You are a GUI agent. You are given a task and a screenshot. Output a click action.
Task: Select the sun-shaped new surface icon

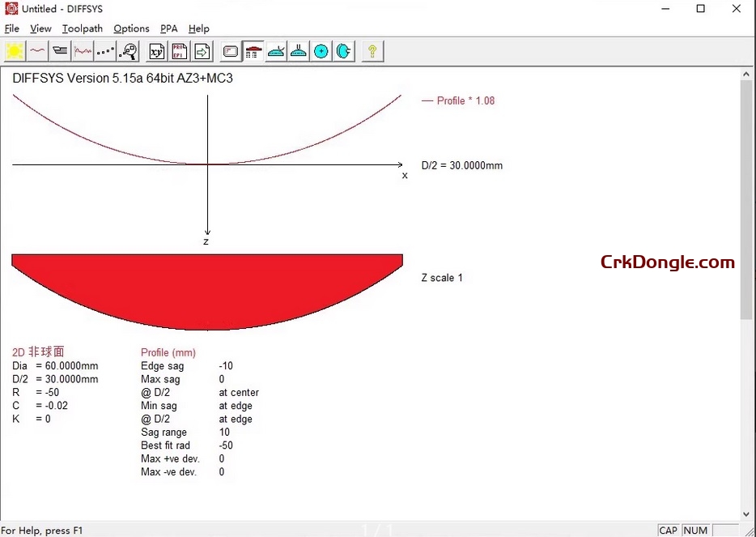pyautogui.click(x=15, y=50)
